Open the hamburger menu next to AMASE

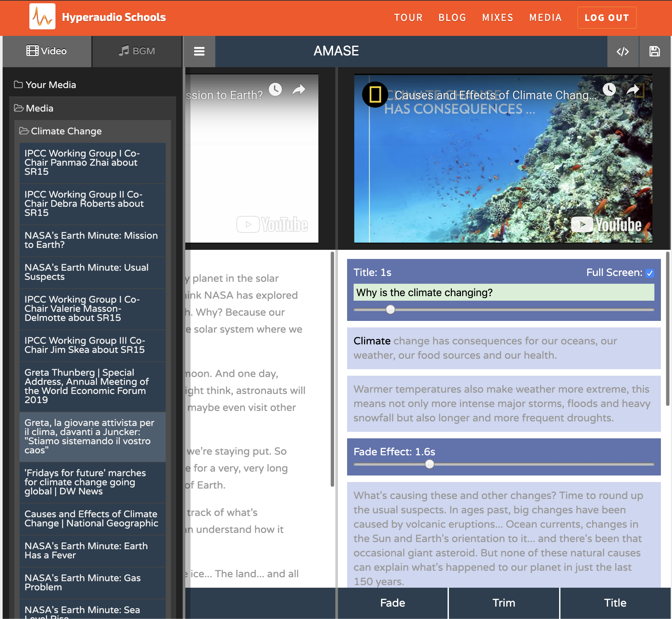click(199, 51)
